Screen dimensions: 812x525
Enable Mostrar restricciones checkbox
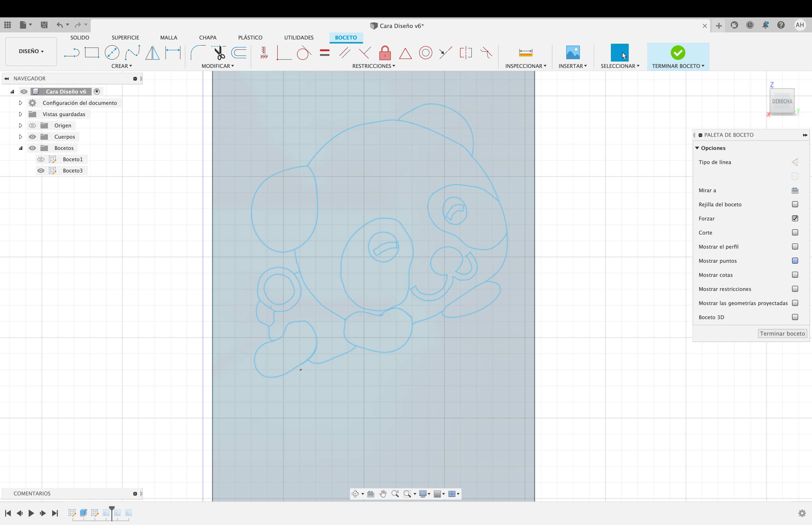click(795, 289)
